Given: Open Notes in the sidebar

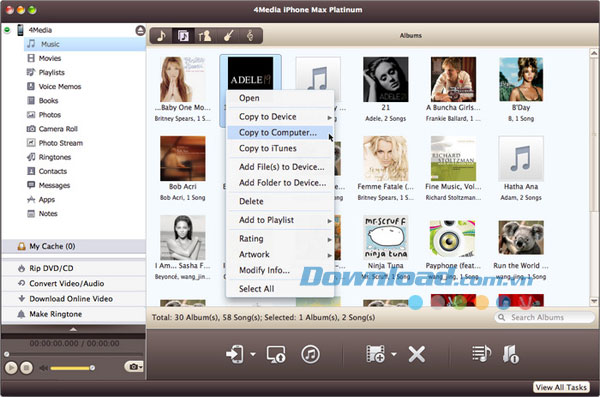Looking at the screenshot, I should [x=47, y=214].
